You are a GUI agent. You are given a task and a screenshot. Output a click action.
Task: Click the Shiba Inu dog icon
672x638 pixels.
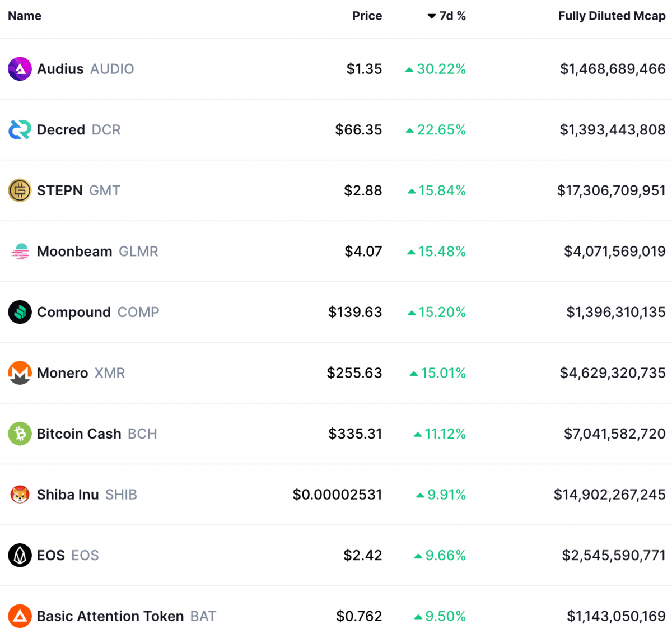(x=20, y=495)
